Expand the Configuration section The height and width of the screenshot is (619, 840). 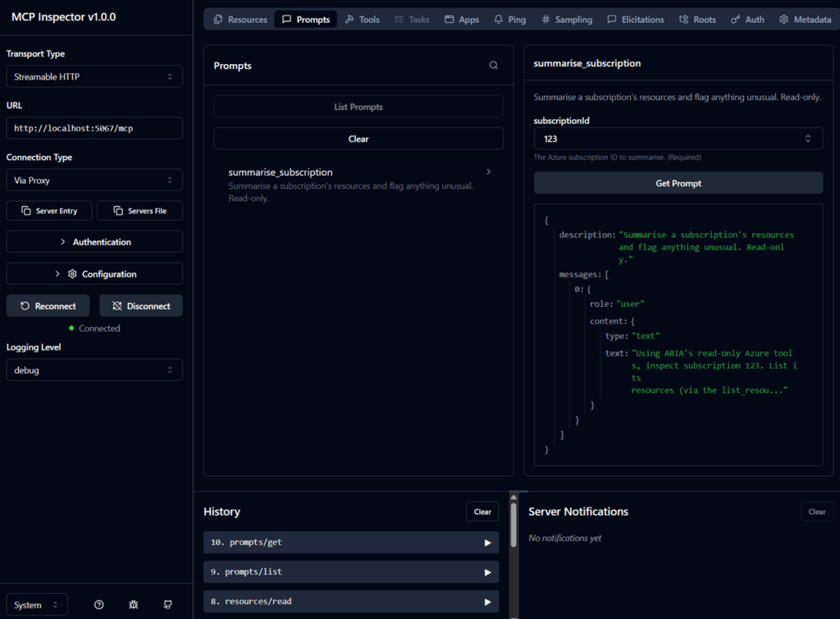94,274
